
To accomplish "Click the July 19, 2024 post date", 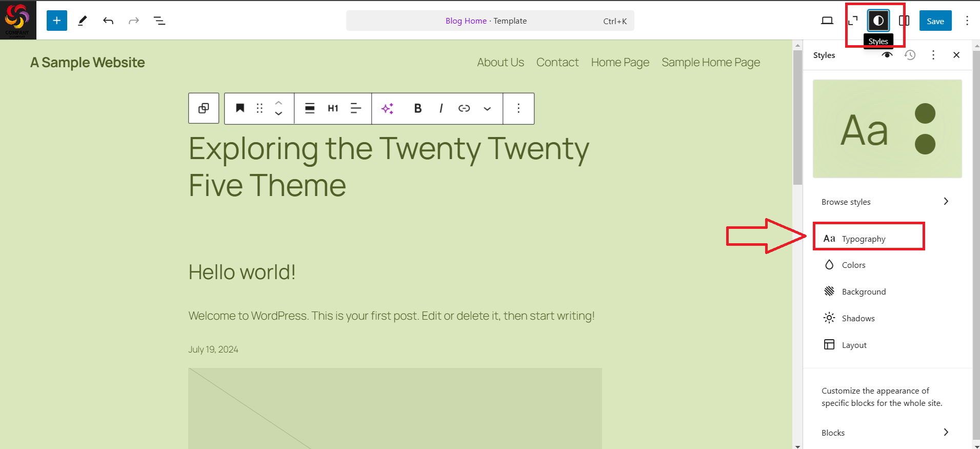I will [x=213, y=349].
